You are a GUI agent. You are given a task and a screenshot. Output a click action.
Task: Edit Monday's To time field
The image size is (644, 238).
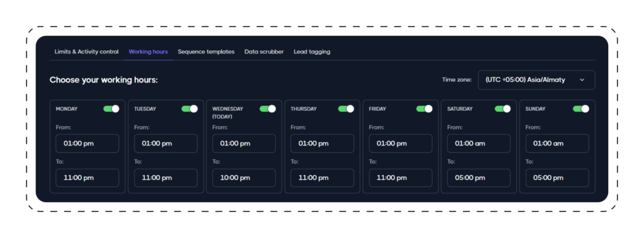[87, 178]
